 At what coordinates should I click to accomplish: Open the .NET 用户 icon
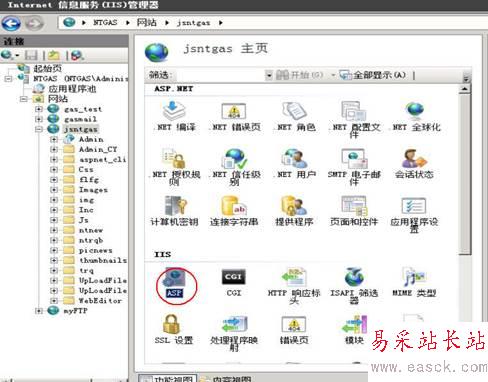coord(294,159)
